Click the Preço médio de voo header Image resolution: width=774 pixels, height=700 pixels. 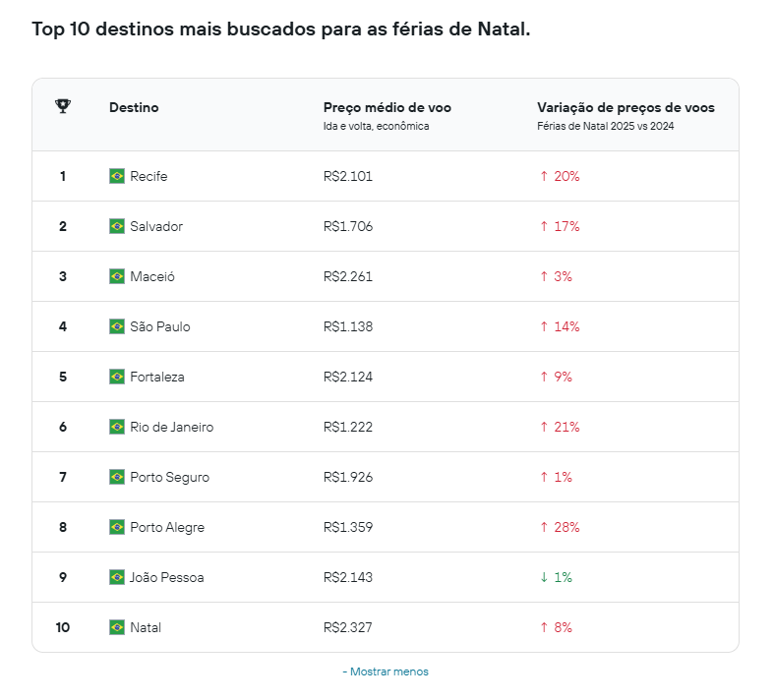pos(387,107)
